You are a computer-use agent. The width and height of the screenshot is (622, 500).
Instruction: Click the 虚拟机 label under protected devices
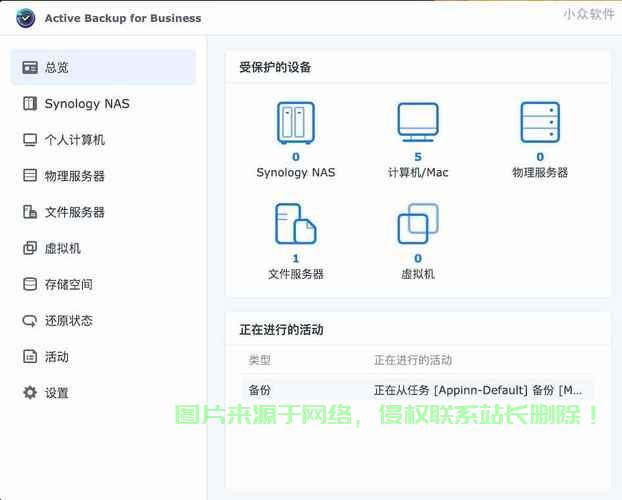[418, 274]
